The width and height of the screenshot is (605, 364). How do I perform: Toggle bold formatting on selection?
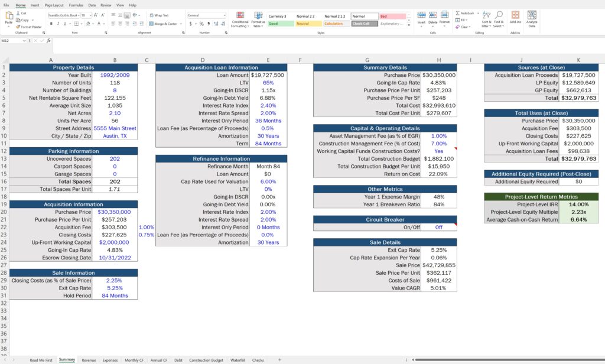click(51, 24)
